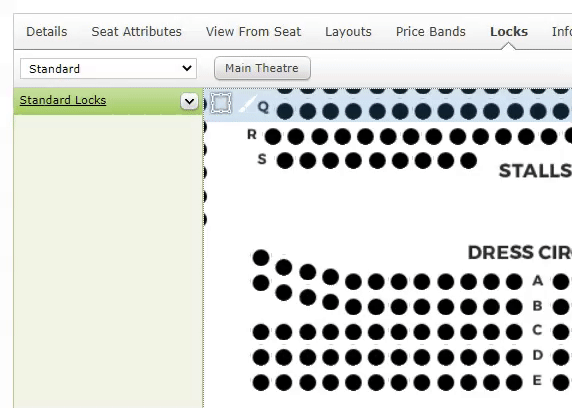This screenshot has width=572, height=408.
Task: Select the marquee selection tool icon
Action: (221, 103)
